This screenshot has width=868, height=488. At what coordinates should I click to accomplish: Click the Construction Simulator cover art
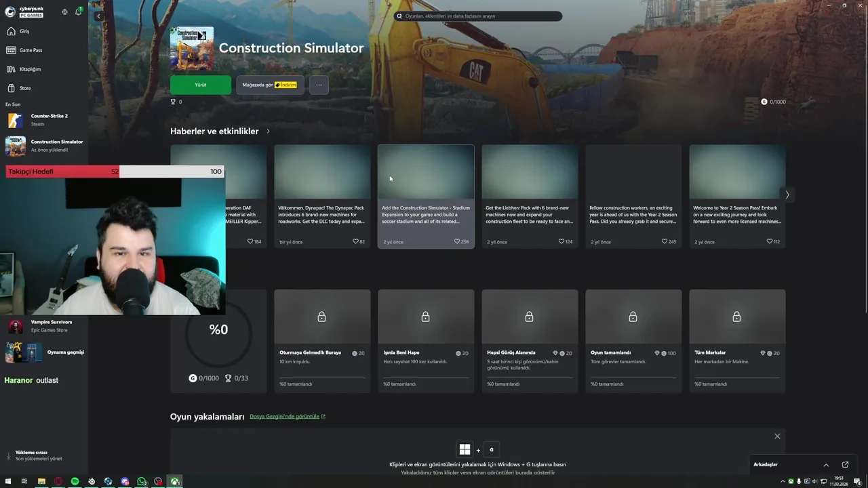[192, 48]
